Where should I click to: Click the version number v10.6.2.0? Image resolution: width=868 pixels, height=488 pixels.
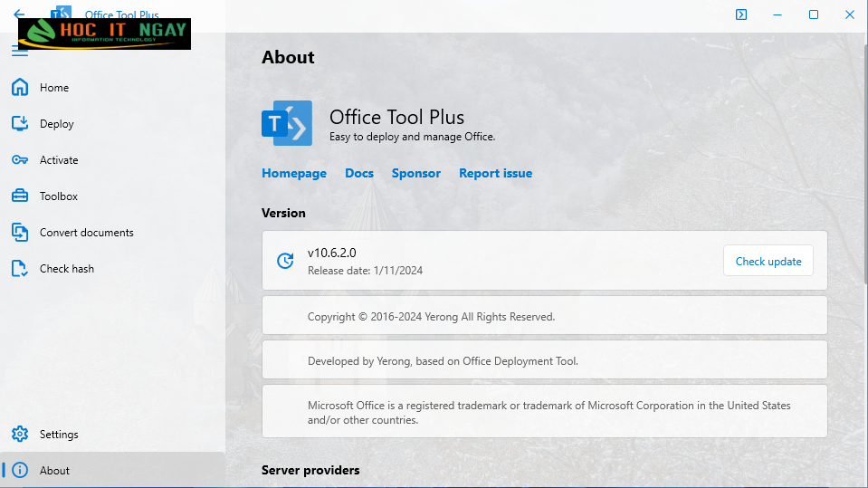click(331, 253)
